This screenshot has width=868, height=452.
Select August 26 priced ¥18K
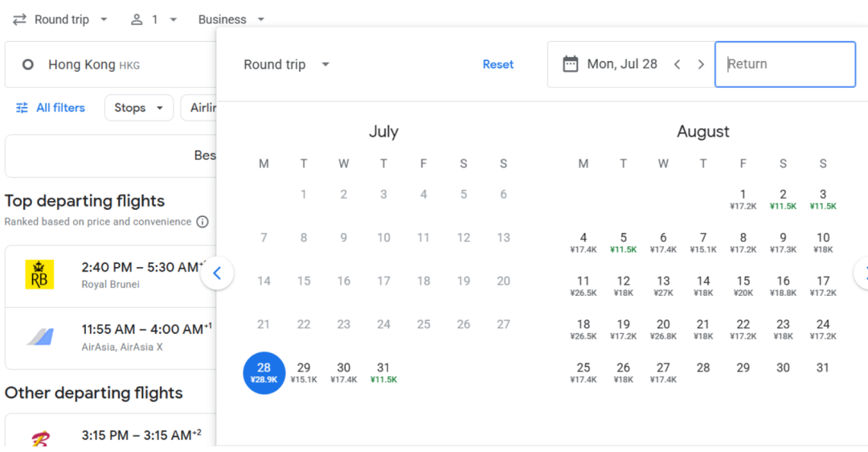point(624,373)
